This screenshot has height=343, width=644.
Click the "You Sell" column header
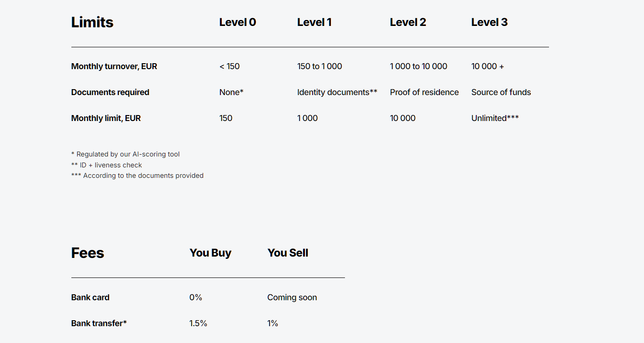[x=288, y=253]
